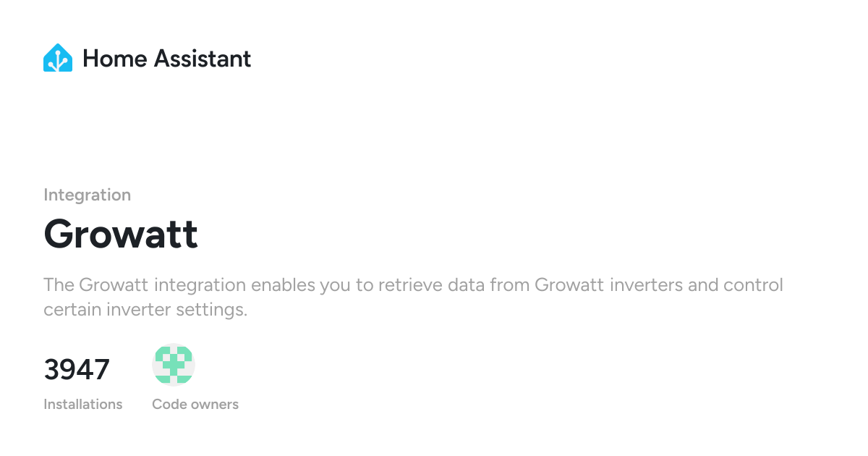868x456 pixels.
Task: Click the "Code owners" label
Action: point(195,404)
